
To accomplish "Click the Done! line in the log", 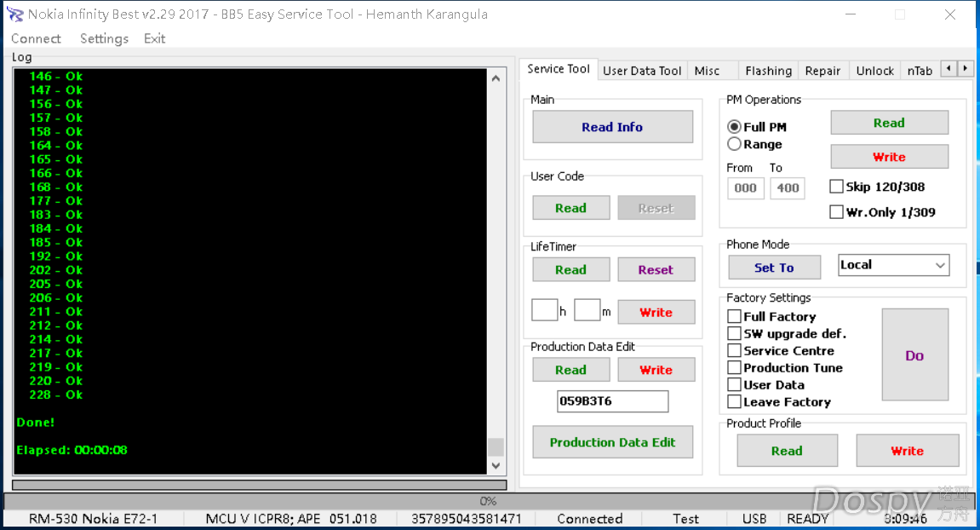I will coord(36,423).
